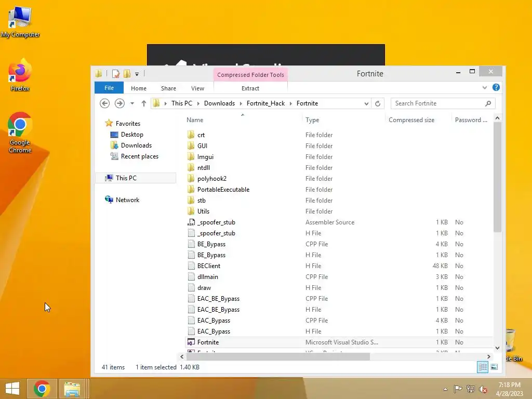Open the Google Chrome desktop shortcut
Image resolution: width=532 pixels, height=399 pixels.
(20, 132)
